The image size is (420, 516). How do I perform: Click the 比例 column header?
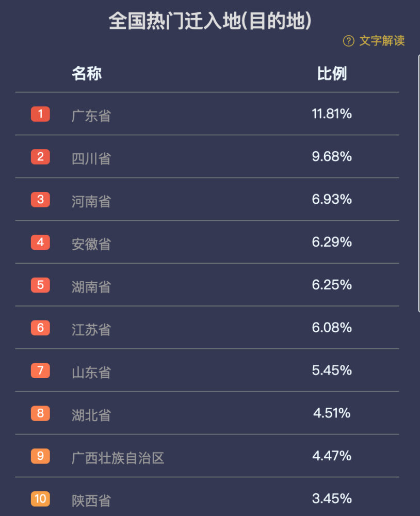[x=332, y=73]
